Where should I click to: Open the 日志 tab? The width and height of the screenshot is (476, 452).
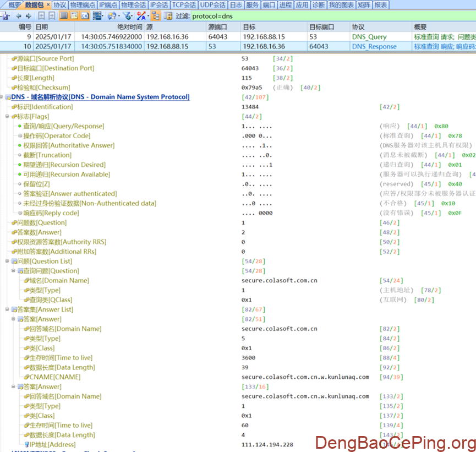(x=236, y=5)
